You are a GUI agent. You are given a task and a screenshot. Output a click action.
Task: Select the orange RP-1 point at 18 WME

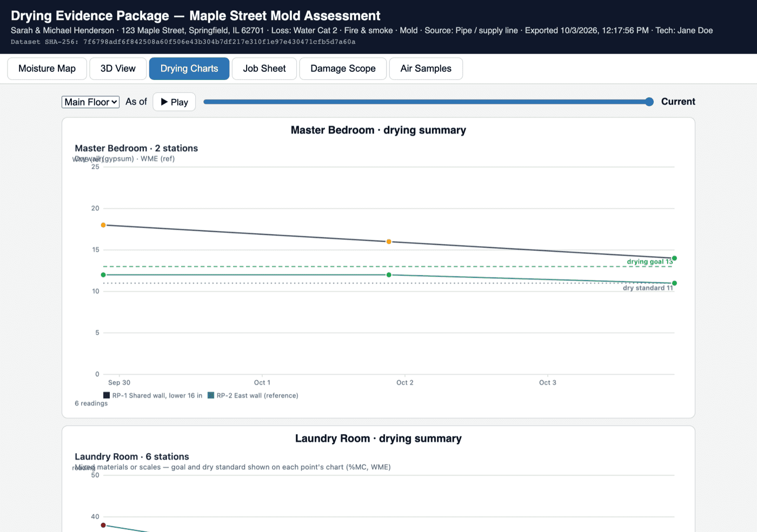[103, 225]
